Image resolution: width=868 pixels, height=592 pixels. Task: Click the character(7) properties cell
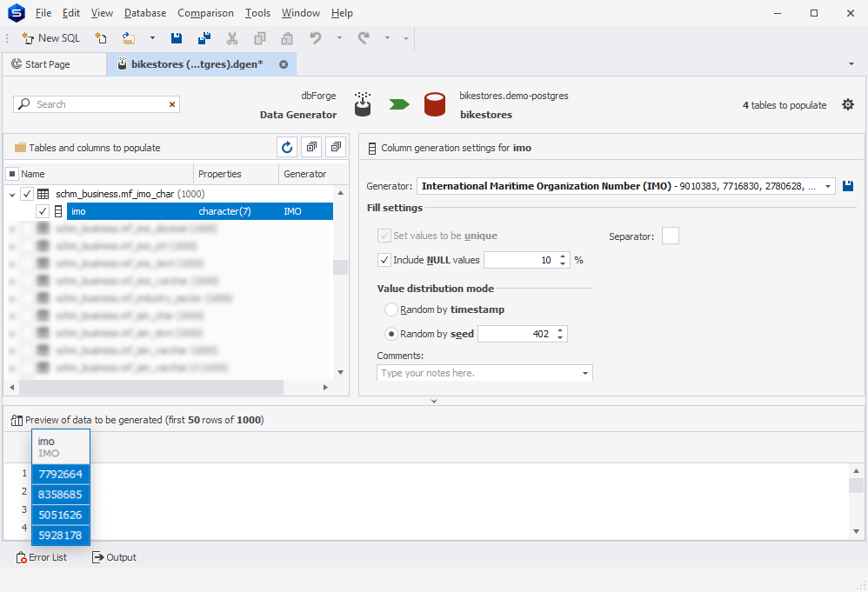[224, 211]
